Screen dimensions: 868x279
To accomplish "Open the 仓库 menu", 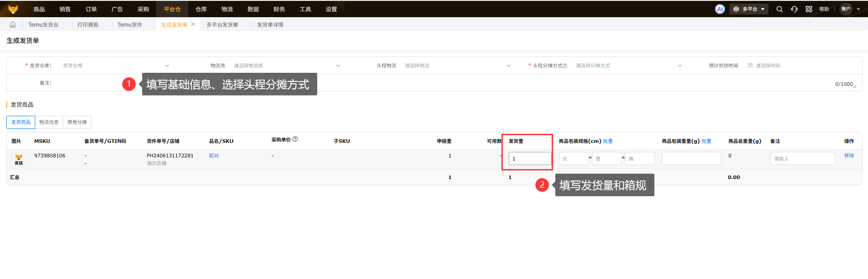I will [x=201, y=9].
